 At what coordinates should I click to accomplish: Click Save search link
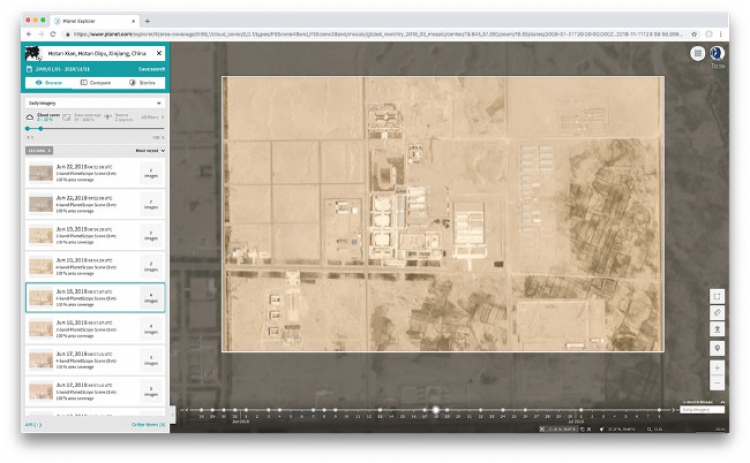(151, 69)
